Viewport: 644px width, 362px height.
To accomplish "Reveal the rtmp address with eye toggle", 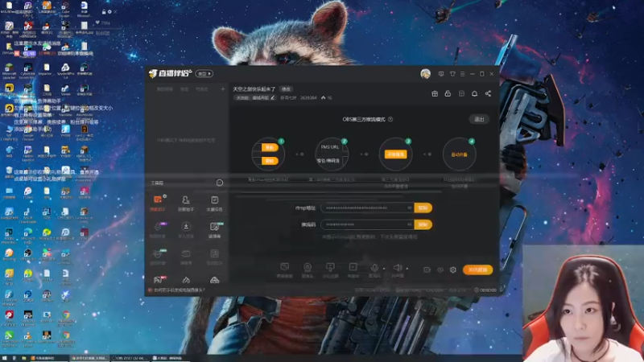I will coord(410,208).
